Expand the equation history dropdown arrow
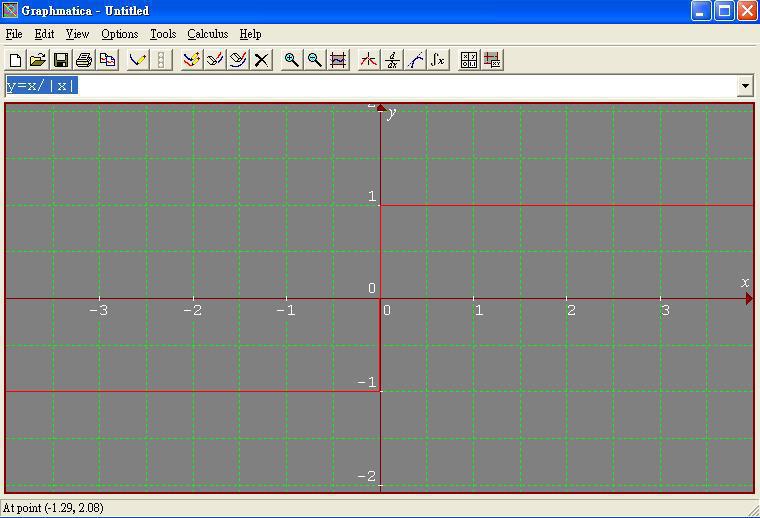Screen dimensions: 760x518 click(x=745, y=86)
